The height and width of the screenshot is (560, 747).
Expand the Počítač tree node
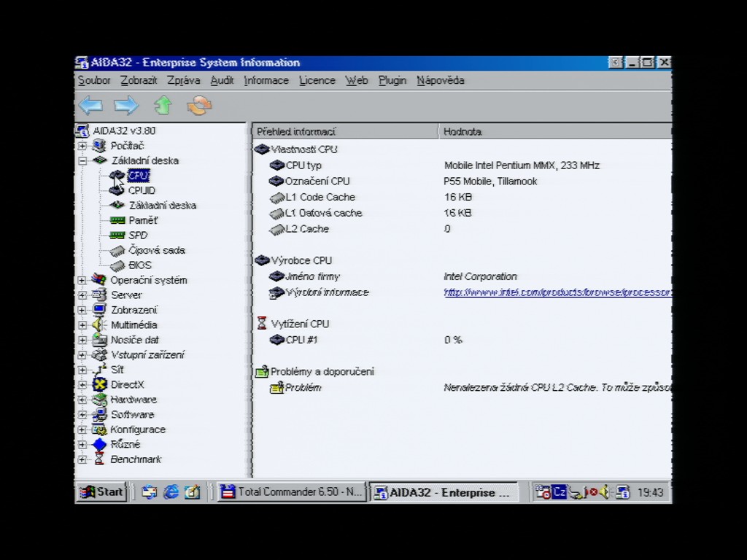click(82, 146)
